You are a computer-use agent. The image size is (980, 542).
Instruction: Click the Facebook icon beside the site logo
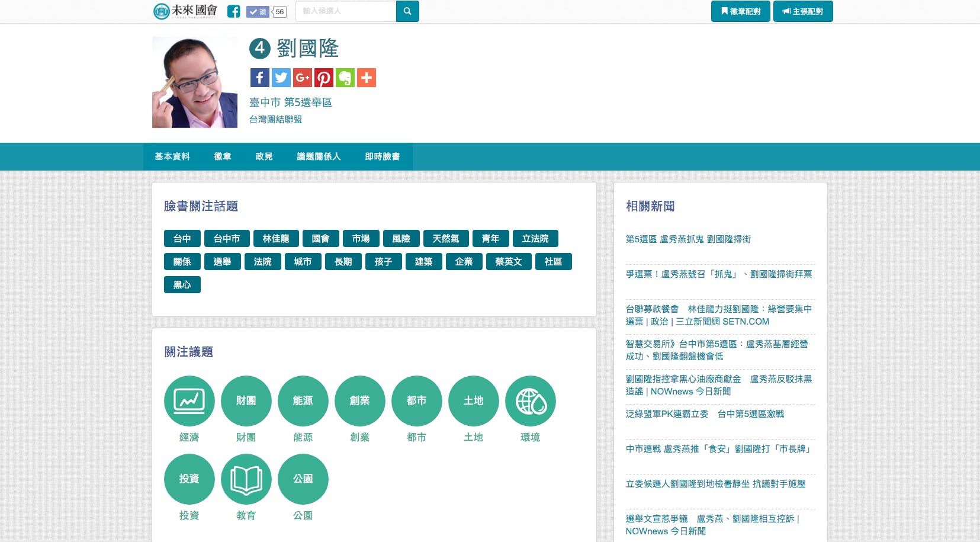(233, 11)
